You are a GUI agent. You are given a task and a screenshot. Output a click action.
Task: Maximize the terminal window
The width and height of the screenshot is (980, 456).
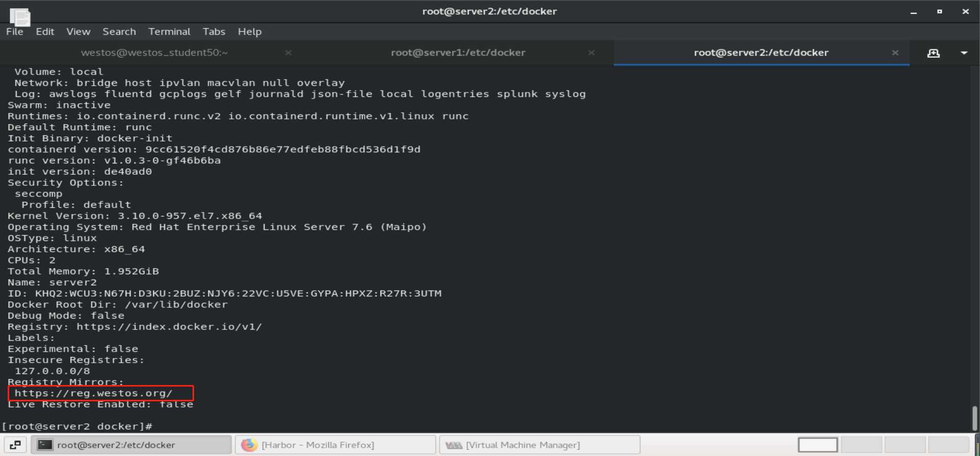point(939,12)
